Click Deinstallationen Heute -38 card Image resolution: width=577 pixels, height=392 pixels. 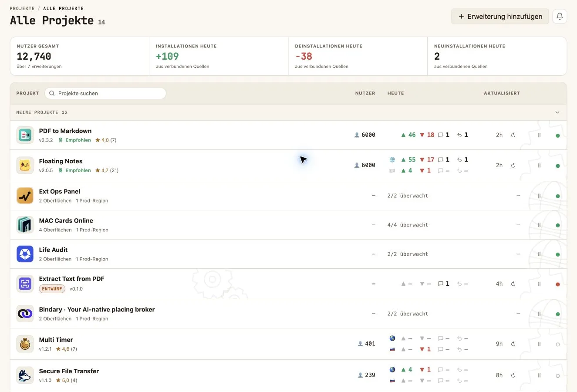tap(358, 56)
